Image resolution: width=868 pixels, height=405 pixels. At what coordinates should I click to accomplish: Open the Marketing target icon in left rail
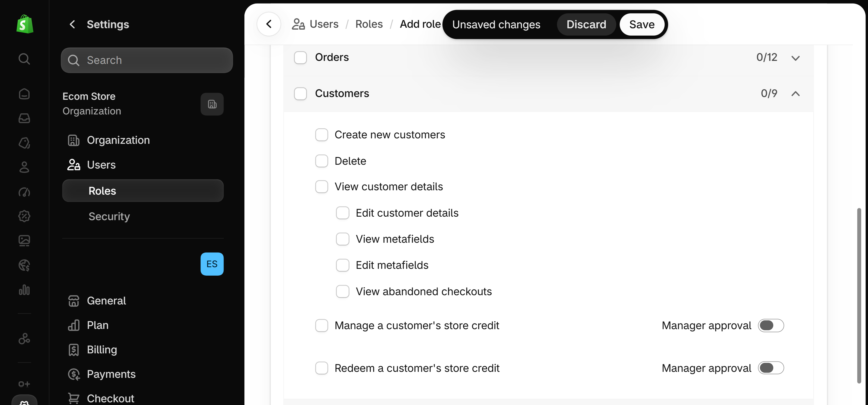click(24, 192)
